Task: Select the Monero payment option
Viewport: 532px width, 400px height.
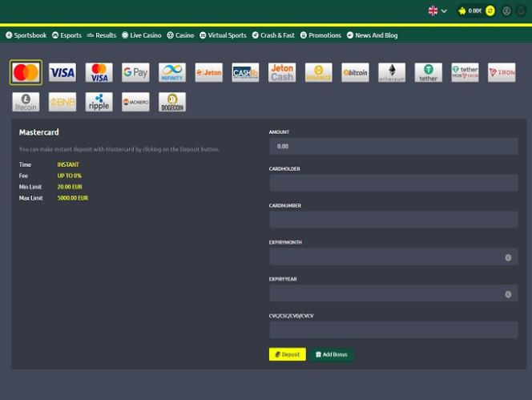Action: pos(135,103)
